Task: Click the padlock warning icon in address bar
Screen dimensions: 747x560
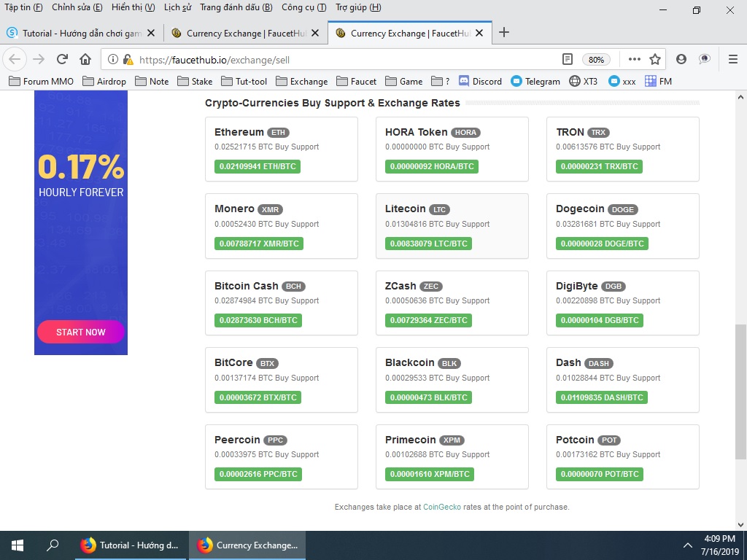Action: (x=128, y=60)
